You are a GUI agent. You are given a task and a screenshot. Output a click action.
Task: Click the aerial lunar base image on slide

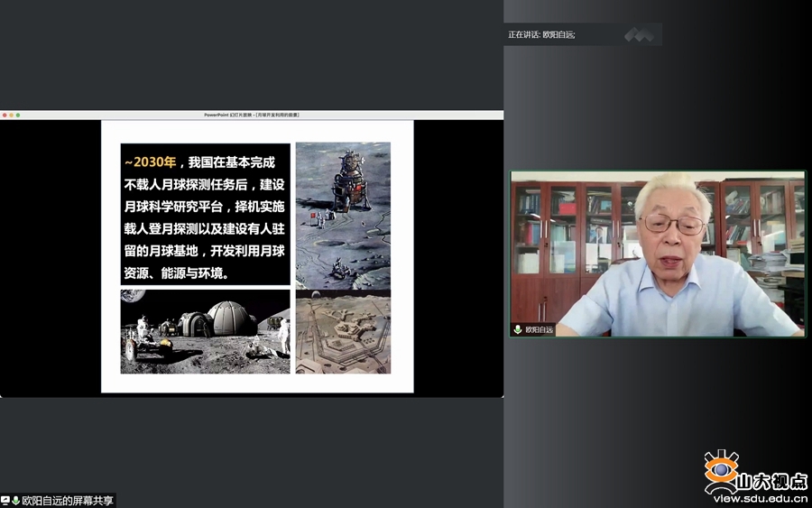343,333
